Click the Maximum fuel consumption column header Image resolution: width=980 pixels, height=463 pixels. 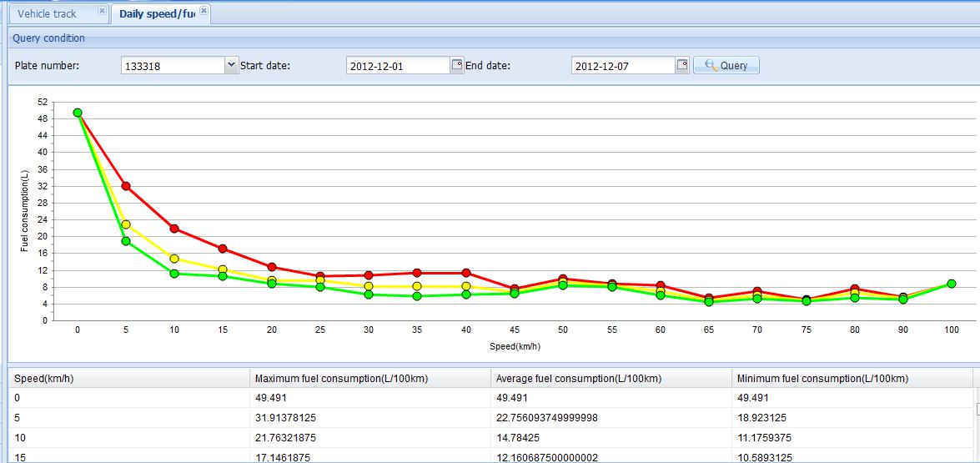[370, 378]
